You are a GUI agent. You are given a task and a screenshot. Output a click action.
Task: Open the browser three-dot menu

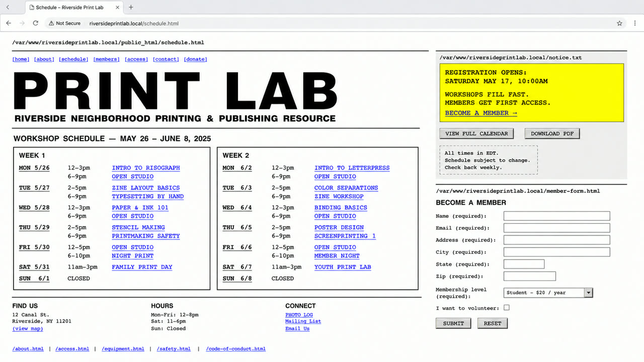(635, 23)
